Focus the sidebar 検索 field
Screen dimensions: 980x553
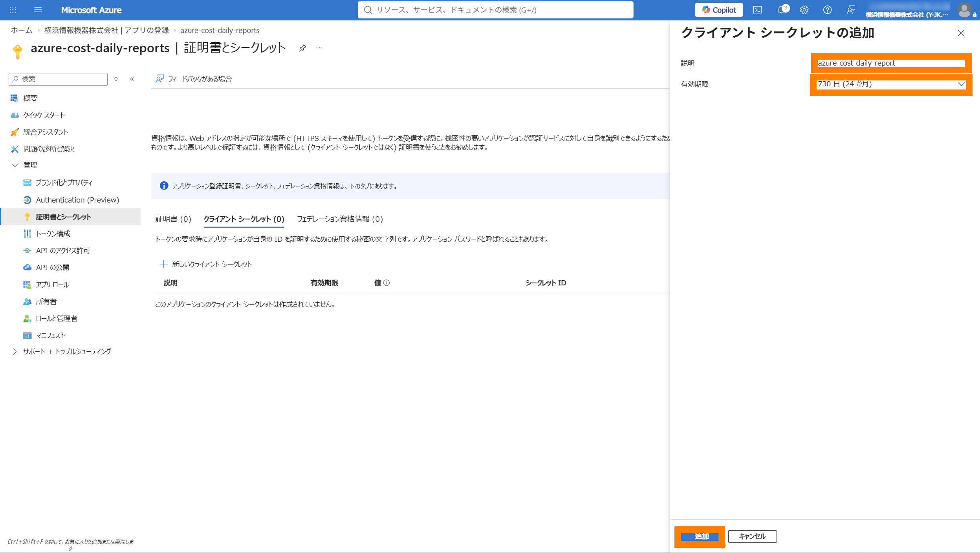click(x=58, y=79)
